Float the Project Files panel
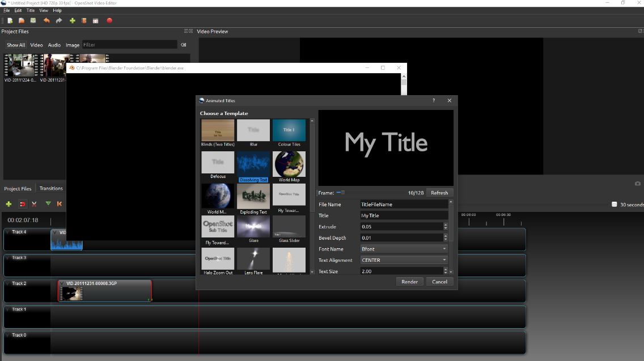The width and height of the screenshot is (644, 361). (x=186, y=31)
